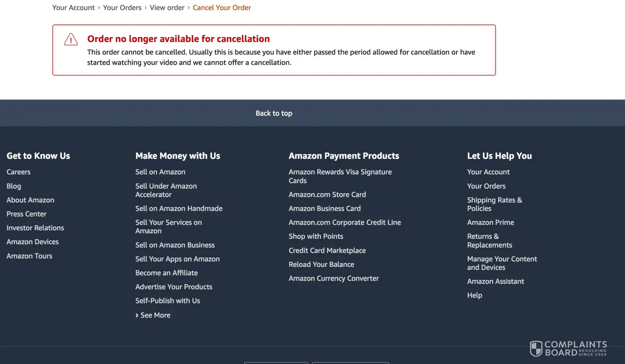Click the Complaints Board shield logo
The width and height of the screenshot is (625, 364).
(536, 349)
